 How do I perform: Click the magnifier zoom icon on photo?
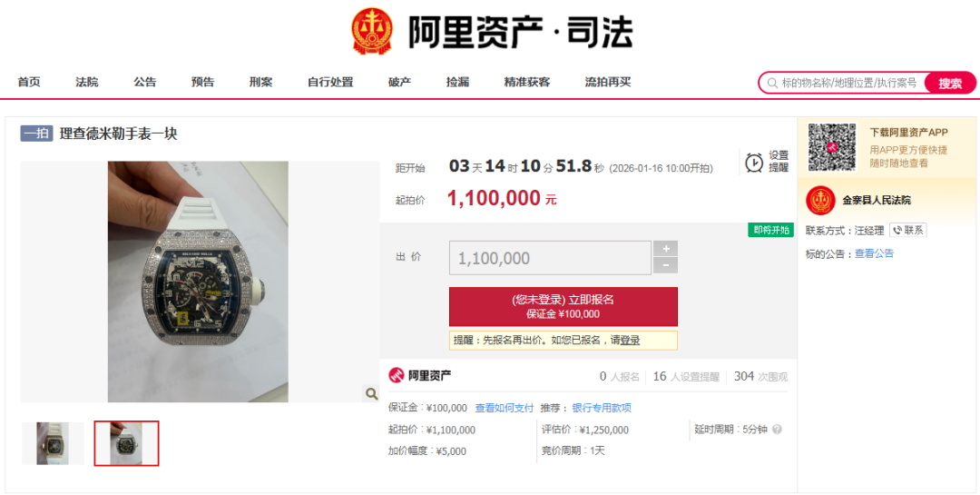(371, 393)
